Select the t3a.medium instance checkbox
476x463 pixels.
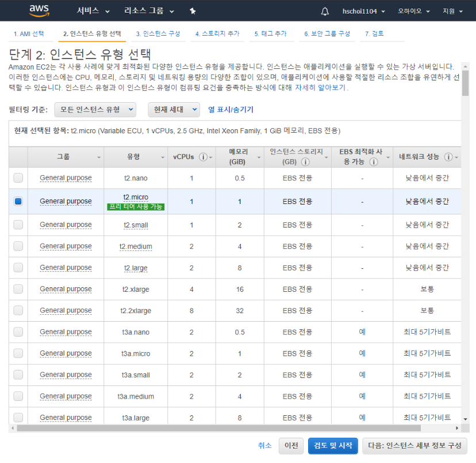18,396
